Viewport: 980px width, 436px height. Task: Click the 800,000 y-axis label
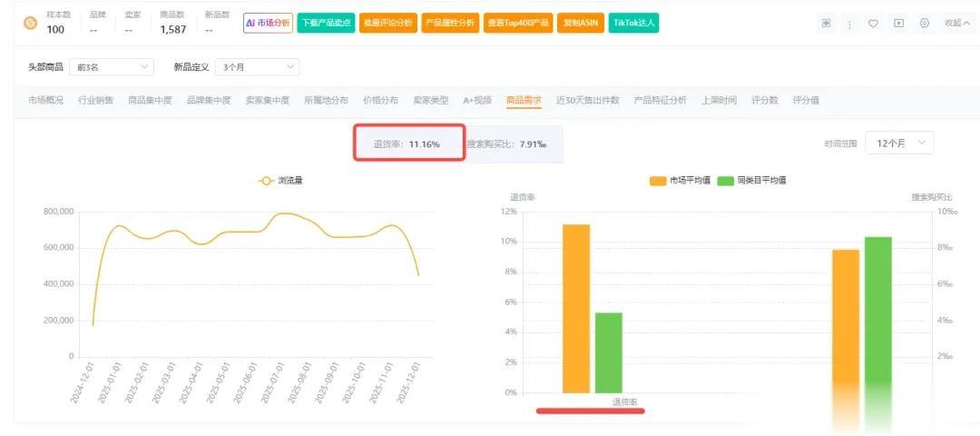pyautogui.click(x=59, y=212)
